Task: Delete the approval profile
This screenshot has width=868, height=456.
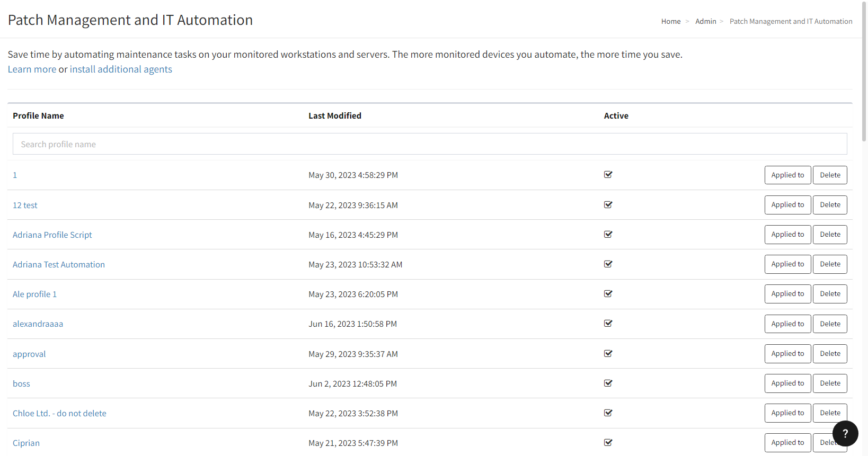Action: coord(830,353)
